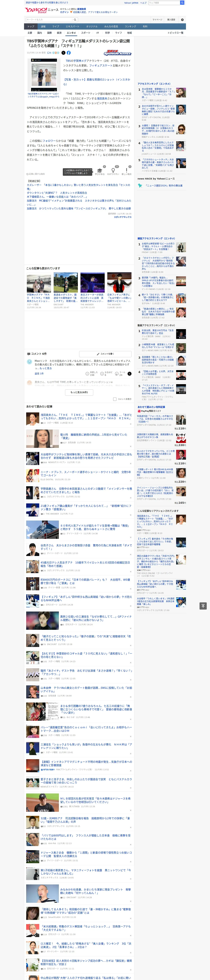Click スポニチアネックス source link
This screenshot has width=210, height=980.
[123, 217]
